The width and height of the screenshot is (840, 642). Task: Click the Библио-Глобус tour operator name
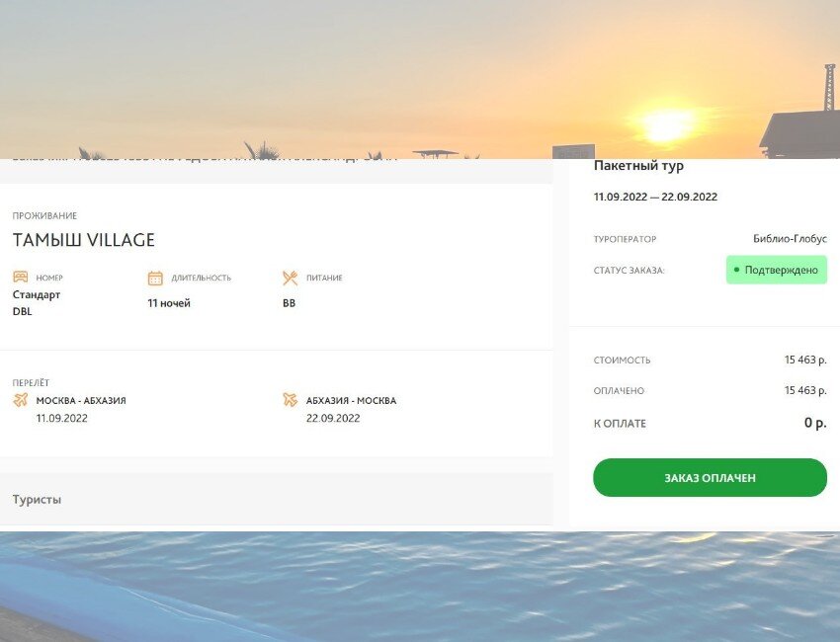(x=790, y=239)
